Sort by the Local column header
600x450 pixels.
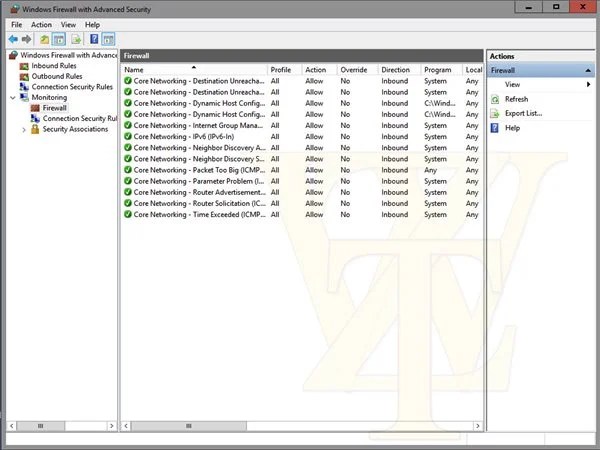point(473,70)
